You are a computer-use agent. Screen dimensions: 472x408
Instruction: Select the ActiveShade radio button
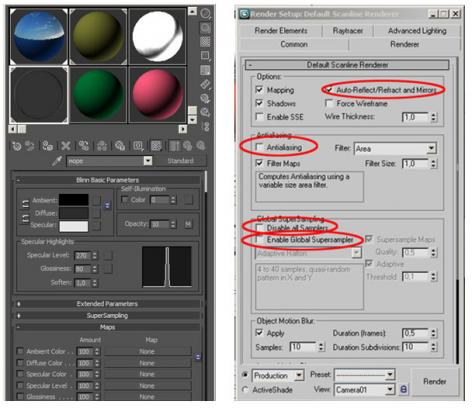tap(245, 389)
